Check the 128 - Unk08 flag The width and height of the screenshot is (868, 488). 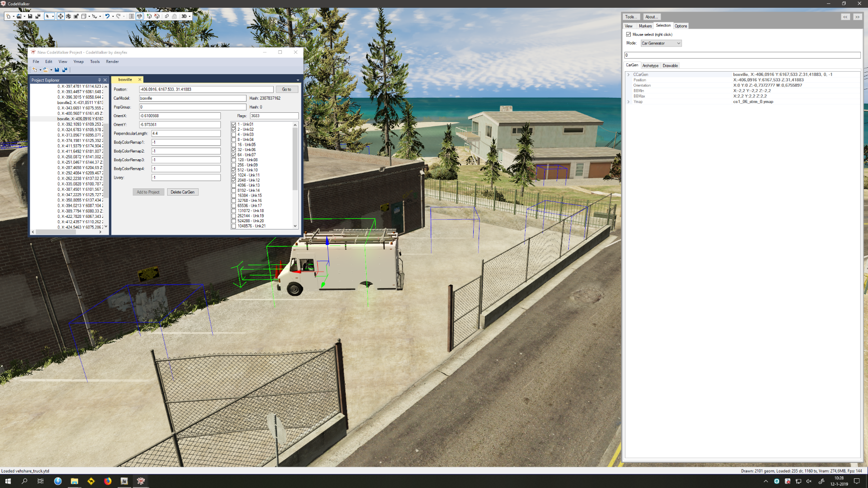[234, 160]
